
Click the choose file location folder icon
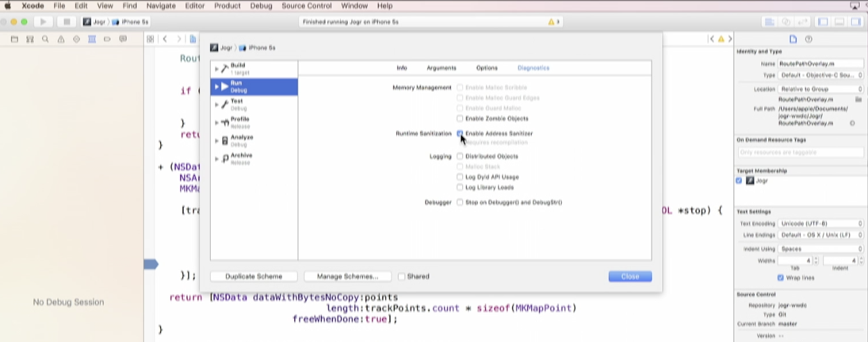click(x=859, y=99)
